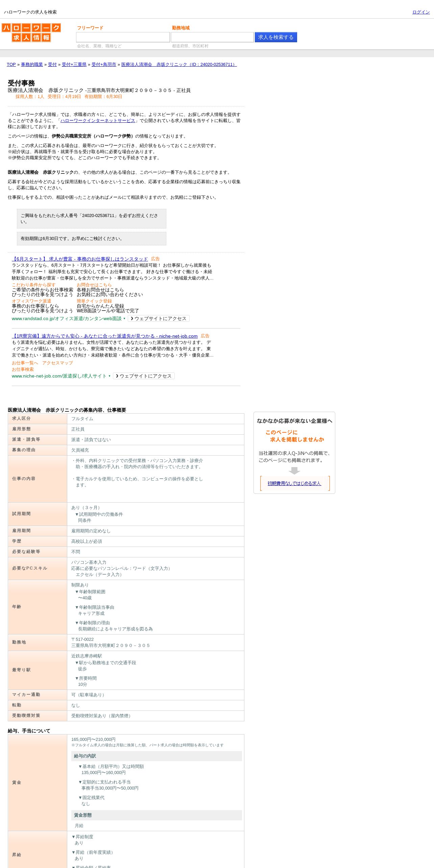Open the 【6月スタート】ランスタッド ad headline
The height and width of the screenshot is (868, 434).
(x=80, y=259)
